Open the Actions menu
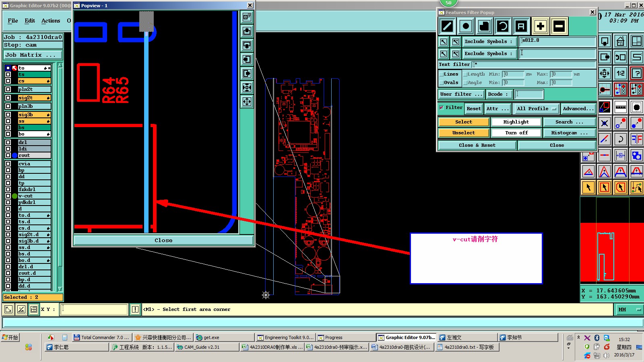The height and width of the screenshot is (362, 644). coord(51,21)
